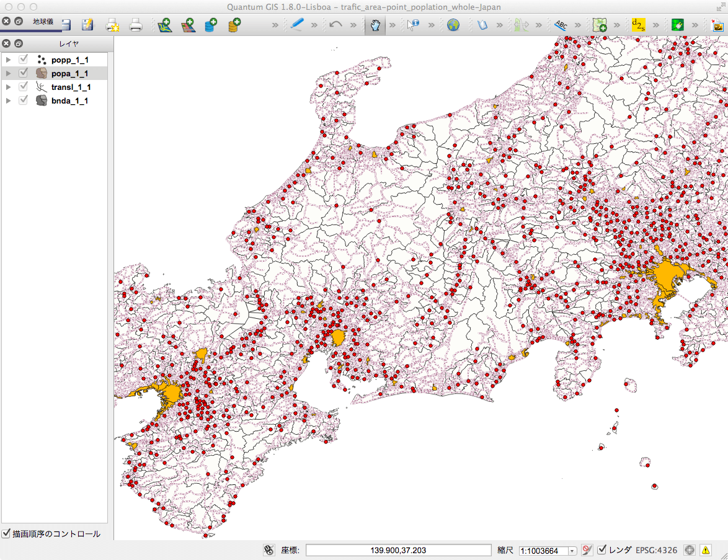Viewport: 728px width, 560px height.
Task: Select the Pan Map hand tool
Action: click(375, 25)
